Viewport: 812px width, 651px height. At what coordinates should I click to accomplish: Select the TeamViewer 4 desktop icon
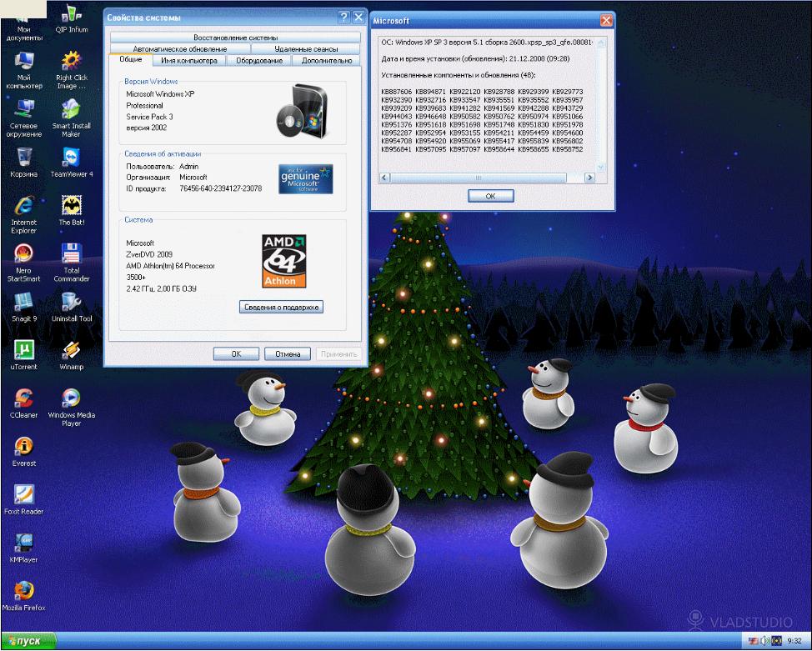coord(72,163)
